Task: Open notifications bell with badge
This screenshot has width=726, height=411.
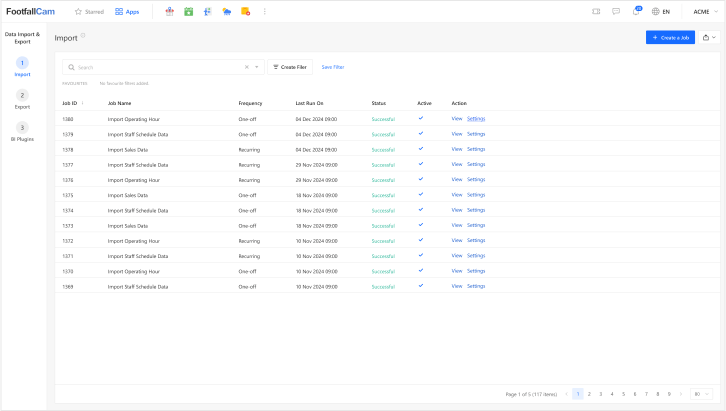Action: [x=636, y=11]
